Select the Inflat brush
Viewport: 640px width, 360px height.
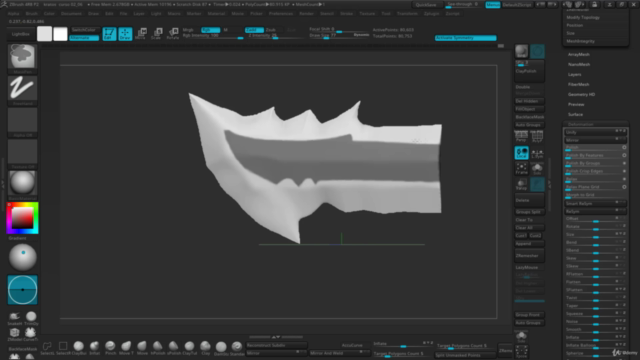point(94,348)
